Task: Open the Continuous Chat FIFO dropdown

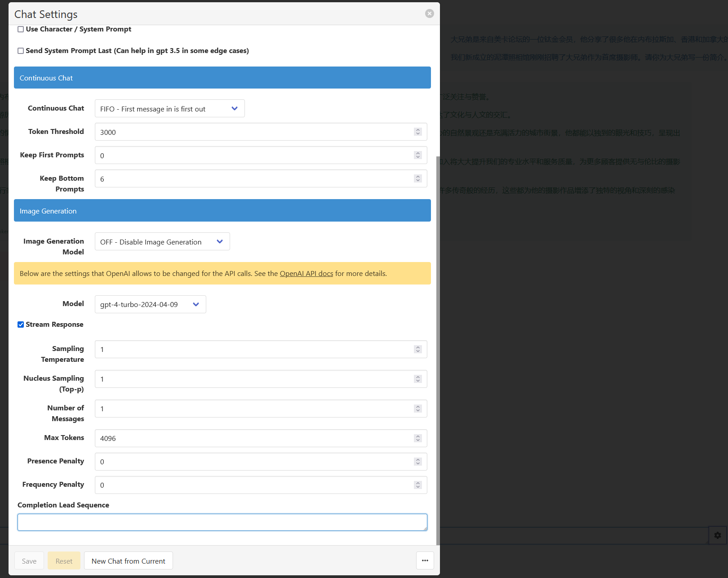Action: [169, 109]
